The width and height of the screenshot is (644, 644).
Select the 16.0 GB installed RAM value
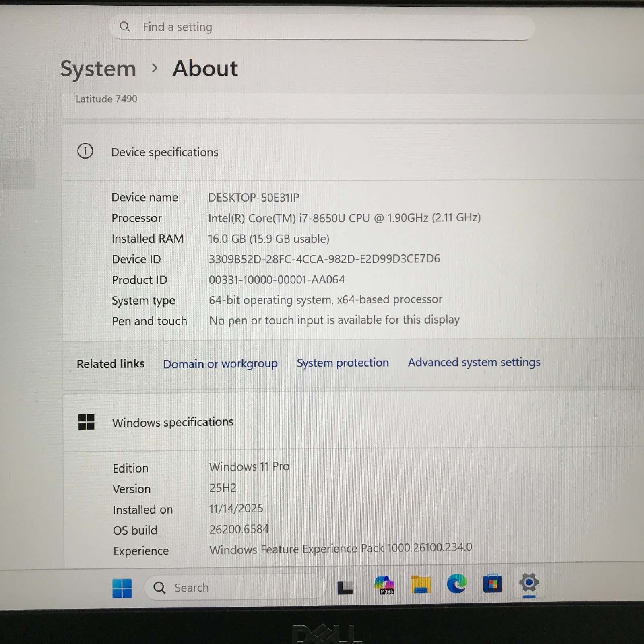pyautogui.click(x=269, y=239)
